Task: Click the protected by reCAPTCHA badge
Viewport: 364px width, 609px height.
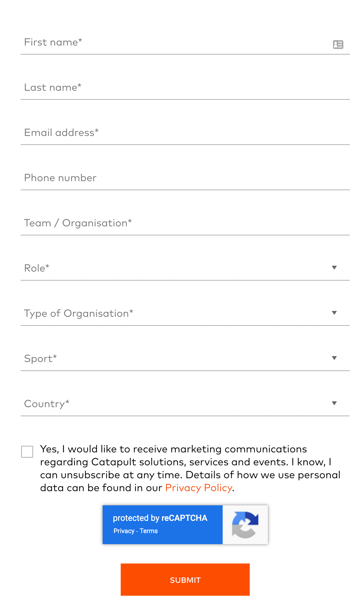Action: pos(185,525)
